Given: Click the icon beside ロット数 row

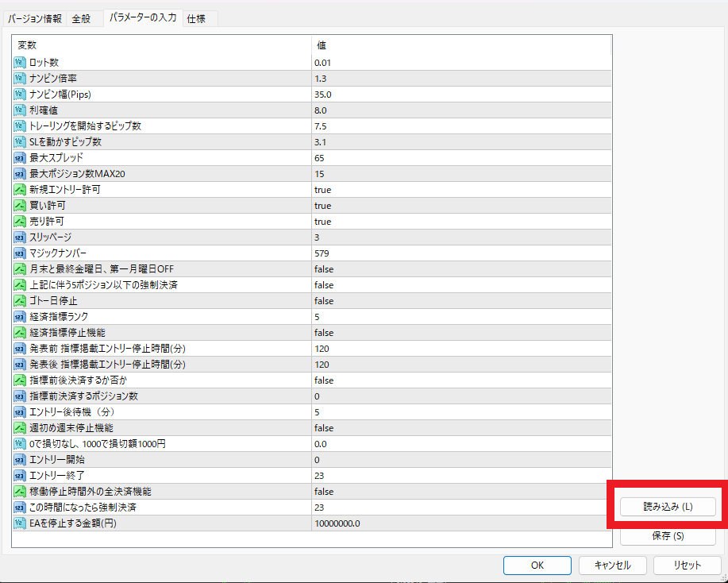Looking at the screenshot, I should point(20,63).
